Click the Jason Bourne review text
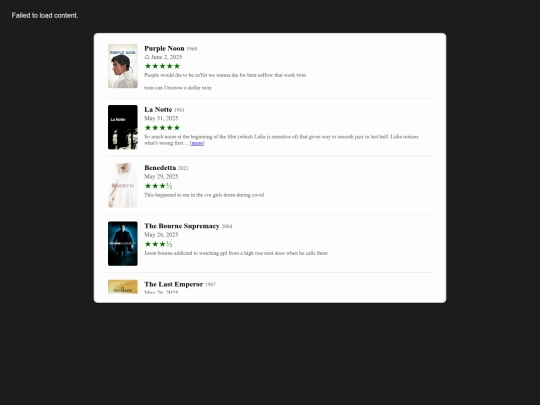The height and width of the screenshot is (405, 540). [x=236, y=253]
